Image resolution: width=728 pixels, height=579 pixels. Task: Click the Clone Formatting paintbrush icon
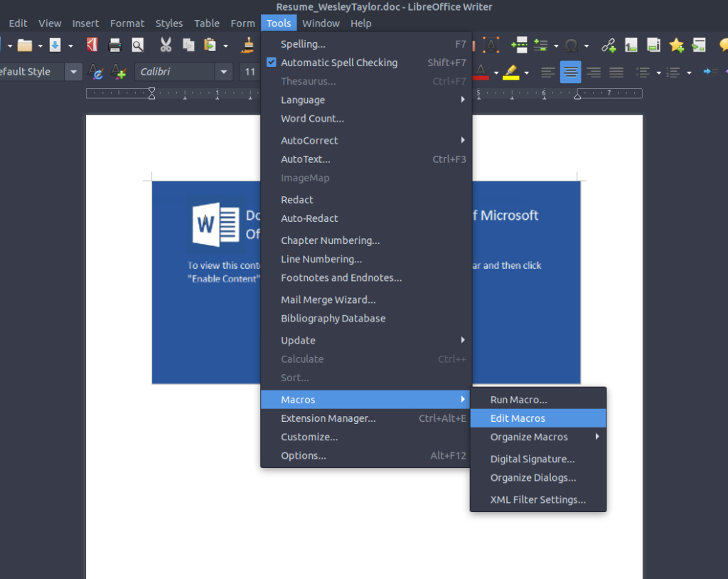pyautogui.click(x=248, y=45)
